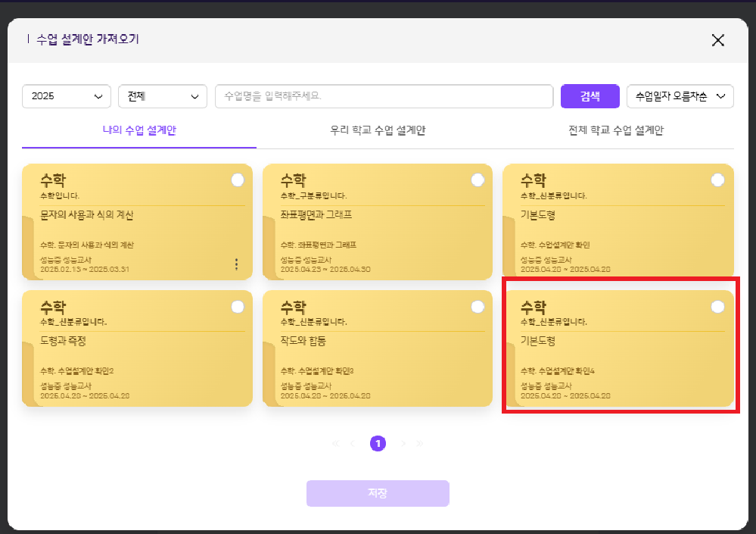The image size is (756, 534).
Task: Select radio button on 문자의 사용과 식의 계산 card
Action: pos(238,180)
